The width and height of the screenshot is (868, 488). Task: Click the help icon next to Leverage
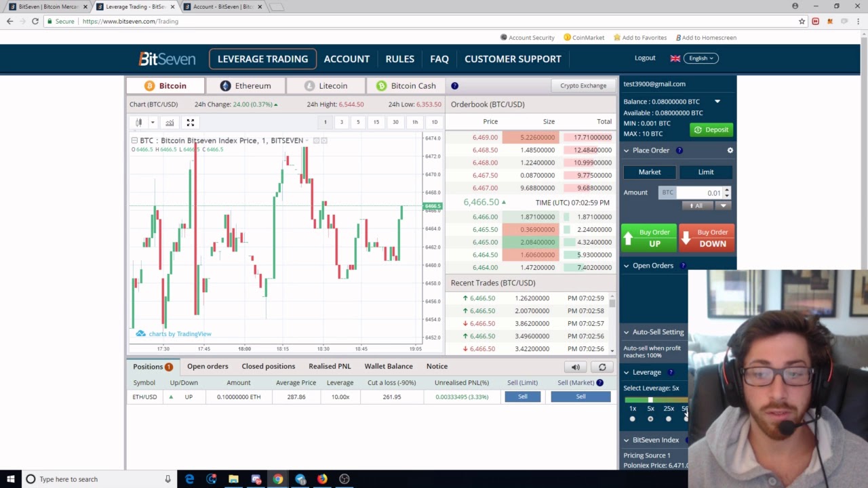[x=671, y=372]
